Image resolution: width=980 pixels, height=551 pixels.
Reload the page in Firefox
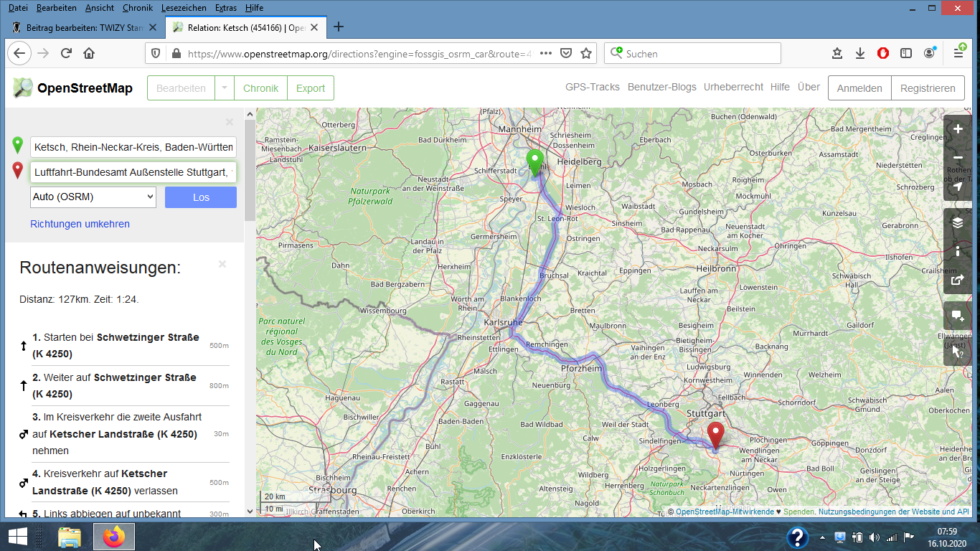(66, 53)
